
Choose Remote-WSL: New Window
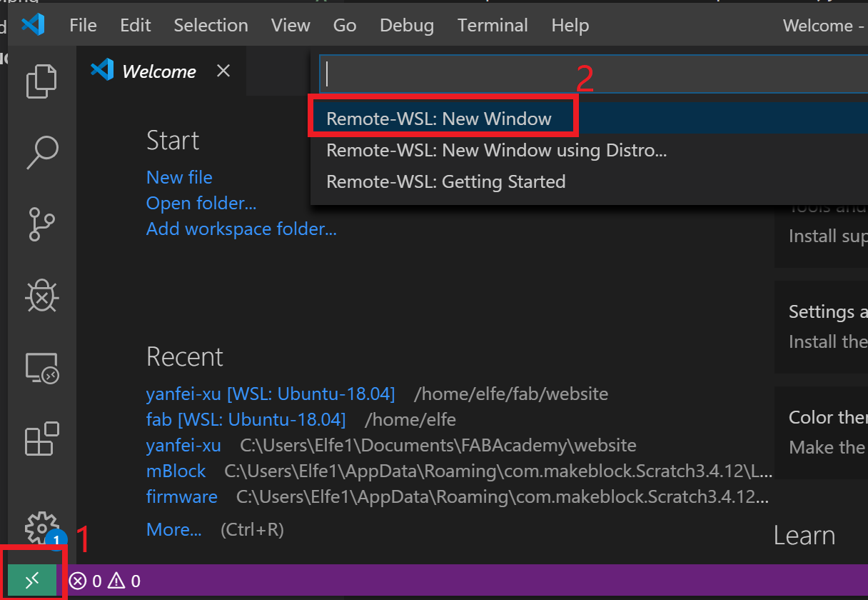coord(589,119)
